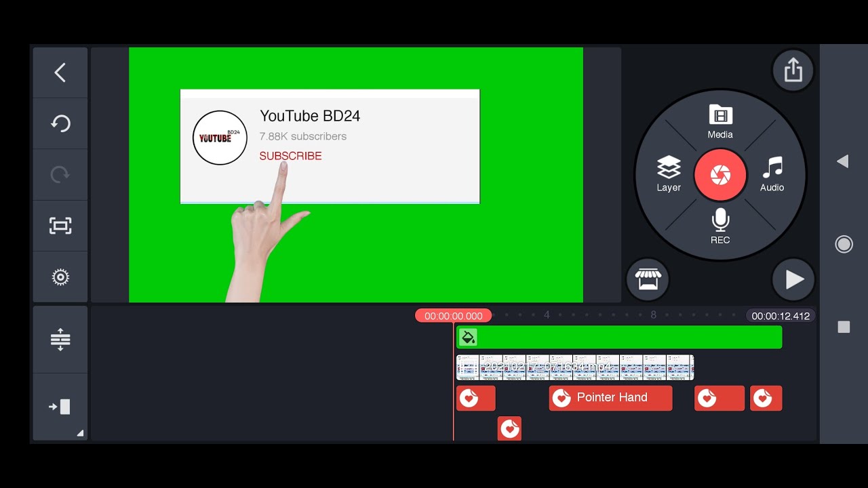Tap Android back navigation triangle

843,161
